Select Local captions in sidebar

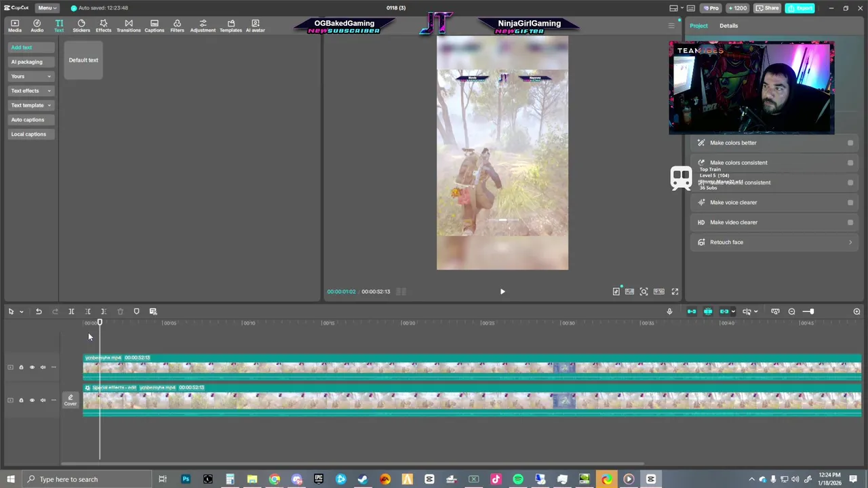[x=31, y=134]
